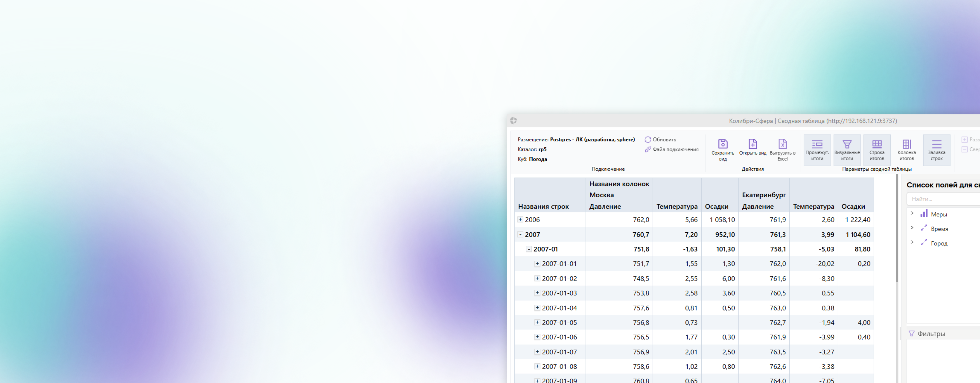Click the Куб: Погода label
Viewport: 980px width, 383px height.
click(x=532, y=159)
